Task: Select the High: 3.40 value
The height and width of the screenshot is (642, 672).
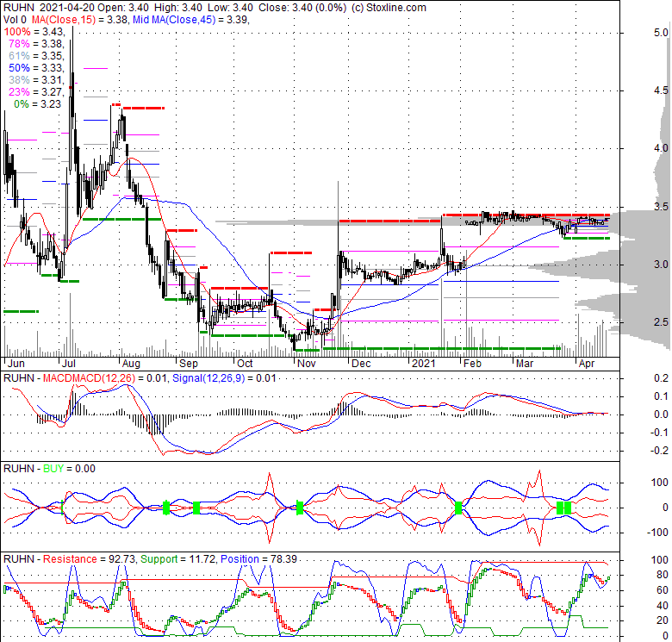Action: 177,8
